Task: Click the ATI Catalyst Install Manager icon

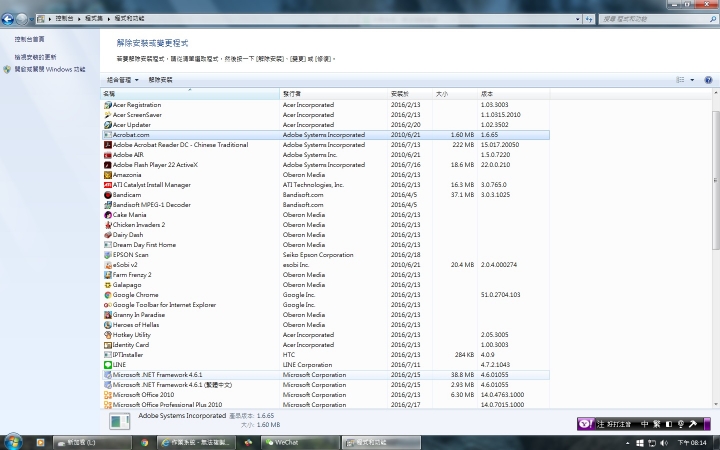Action: tap(108, 185)
